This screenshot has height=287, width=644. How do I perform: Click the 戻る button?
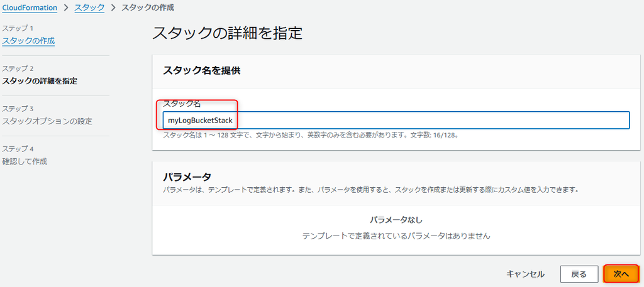[579, 274]
